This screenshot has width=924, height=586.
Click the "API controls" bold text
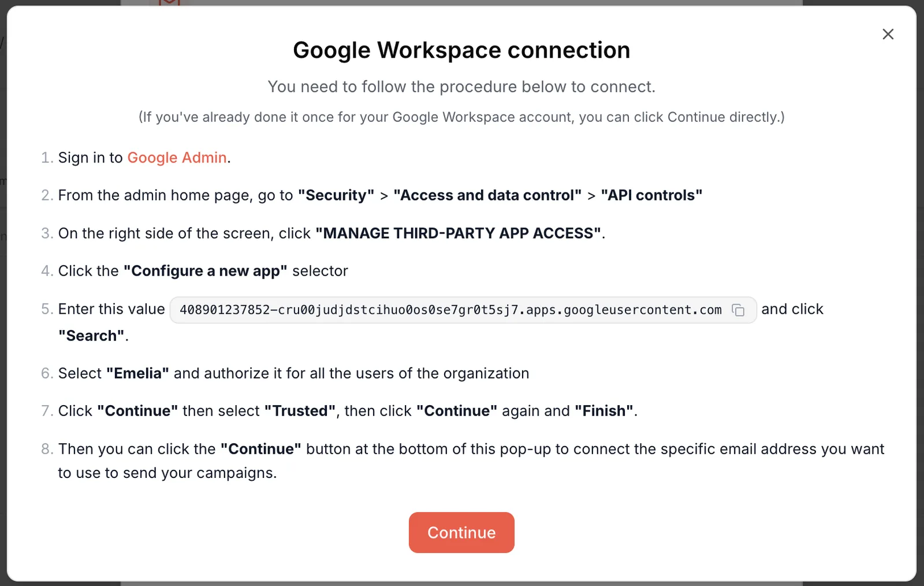(651, 195)
